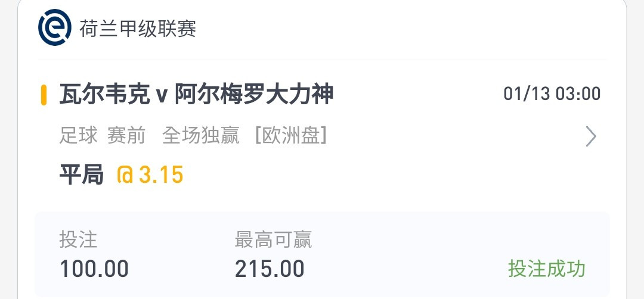644x299 pixels.
Task: Tap the 平局 draw selection
Action: (x=81, y=175)
